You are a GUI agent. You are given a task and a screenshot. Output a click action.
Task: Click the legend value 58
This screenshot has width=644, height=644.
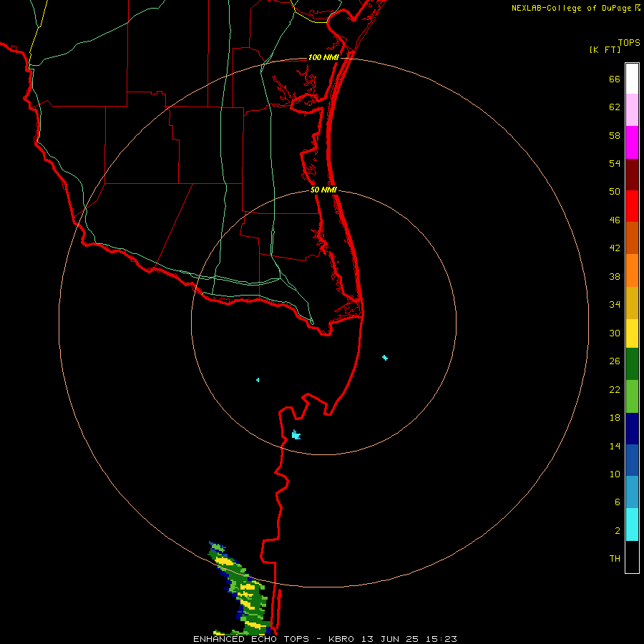click(x=615, y=135)
